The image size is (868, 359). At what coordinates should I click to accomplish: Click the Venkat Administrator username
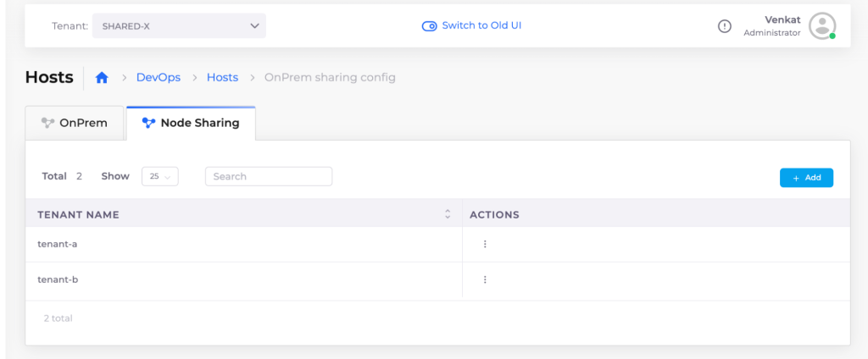[771, 25]
